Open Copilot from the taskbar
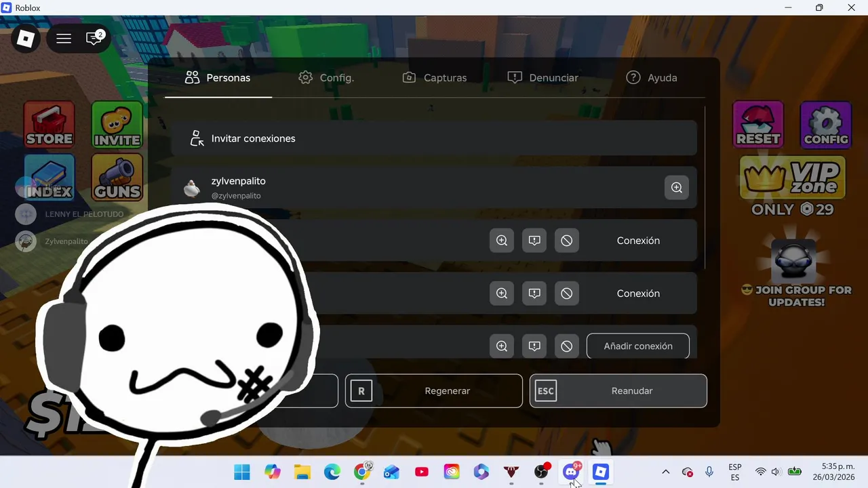 pos(273,472)
